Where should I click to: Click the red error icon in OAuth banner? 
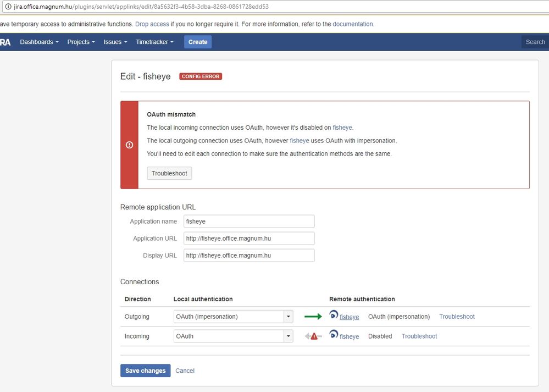tap(129, 145)
